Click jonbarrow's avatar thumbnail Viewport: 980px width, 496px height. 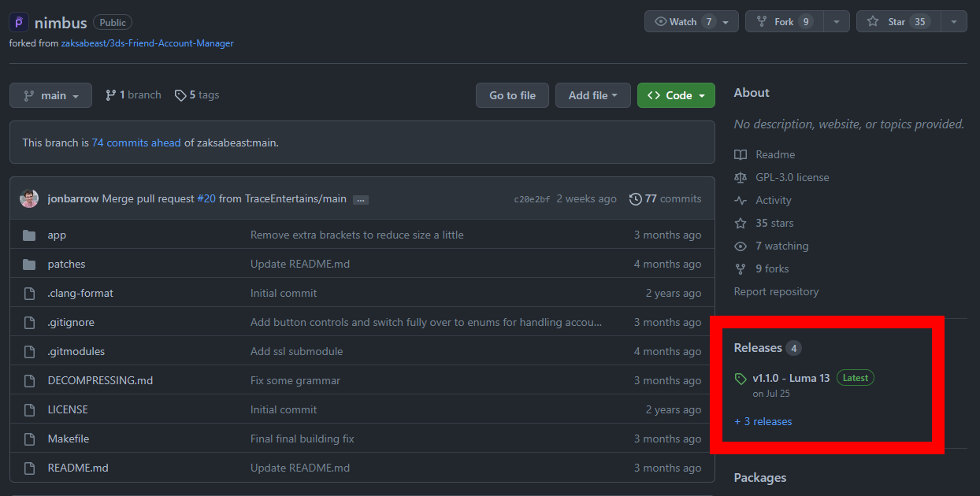[29, 198]
